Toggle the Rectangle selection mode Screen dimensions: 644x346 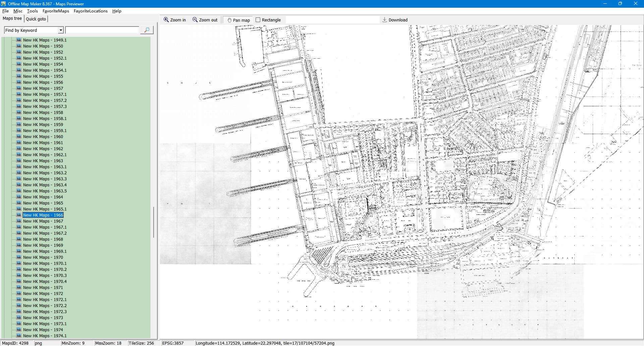tap(268, 20)
